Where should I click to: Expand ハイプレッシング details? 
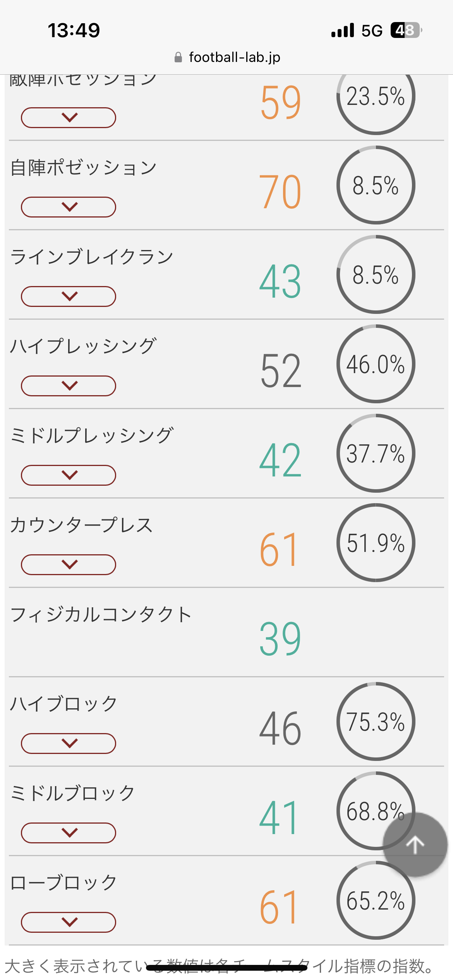pos(69,385)
